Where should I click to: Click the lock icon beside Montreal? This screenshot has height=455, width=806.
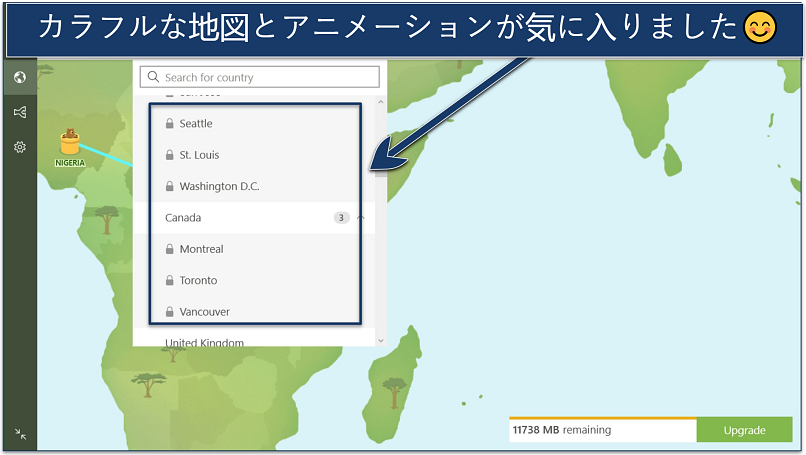tap(169, 249)
